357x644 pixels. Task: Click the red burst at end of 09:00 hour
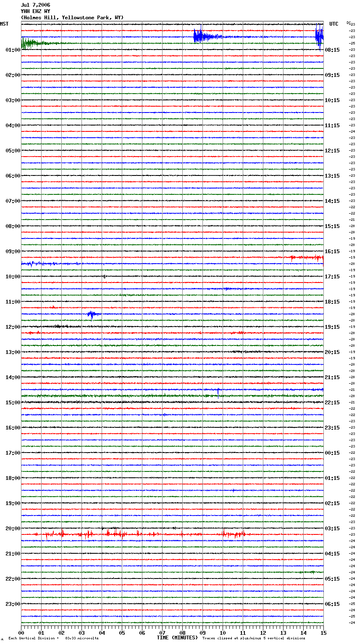pyautogui.click(x=307, y=257)
